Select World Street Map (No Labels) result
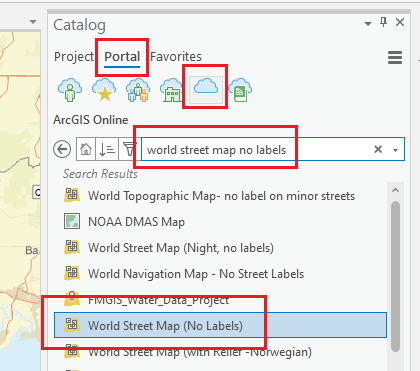This screenshot has height=371, width=420. 220,325
